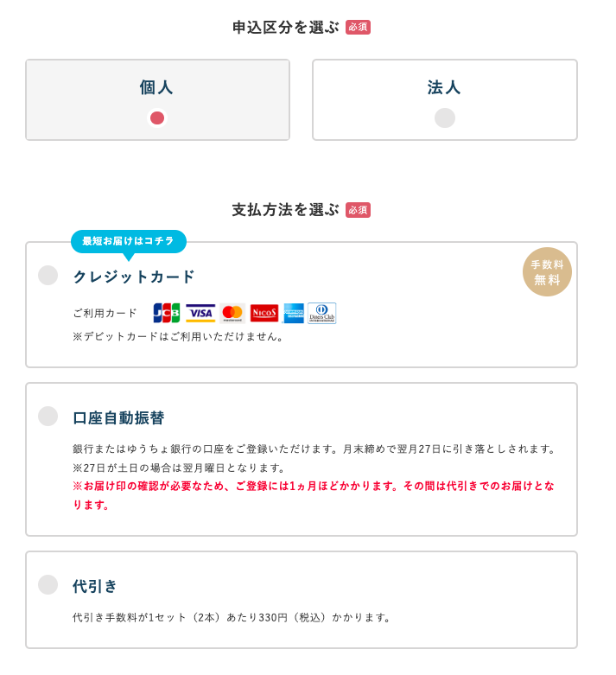Select the 法人 radio button
Image resolution: width=616 pixels, height=675 pixels.
(x=445, y=118)
